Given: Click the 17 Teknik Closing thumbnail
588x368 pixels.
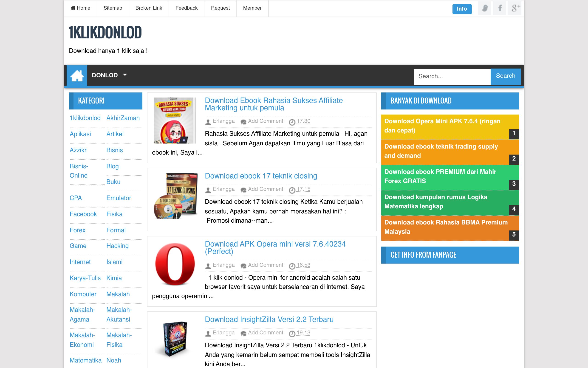Looking at the screenshot, I should point(176,196).
